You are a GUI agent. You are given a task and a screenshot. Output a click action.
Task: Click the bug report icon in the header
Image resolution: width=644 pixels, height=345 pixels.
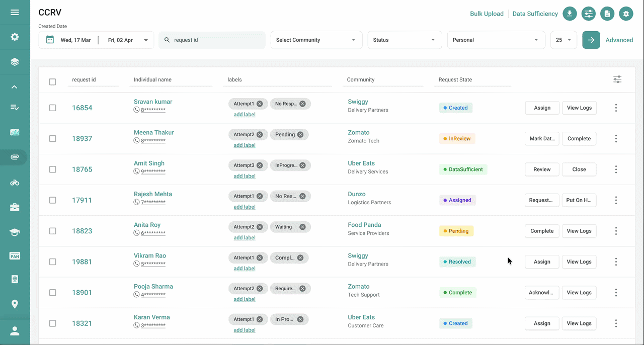(626, 14)
